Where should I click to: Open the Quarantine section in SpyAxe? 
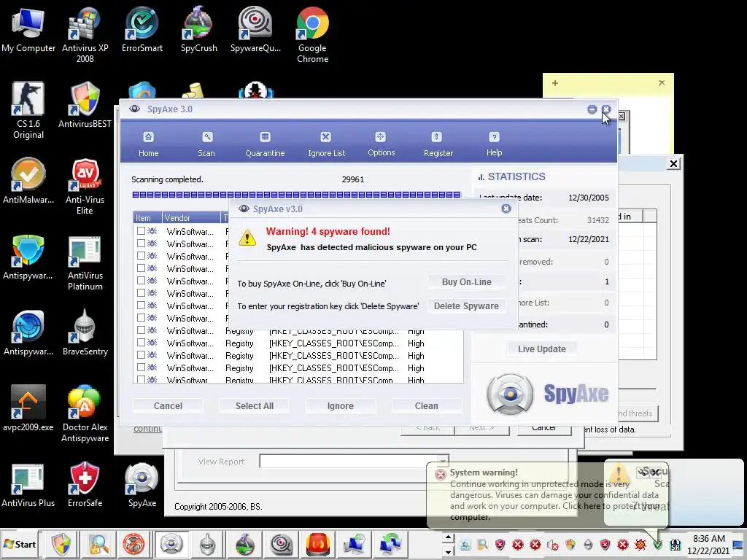265,145
